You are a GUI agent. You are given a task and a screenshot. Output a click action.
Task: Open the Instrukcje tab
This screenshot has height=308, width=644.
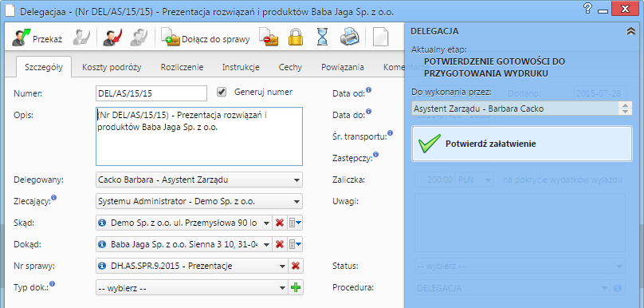(241, 68)
